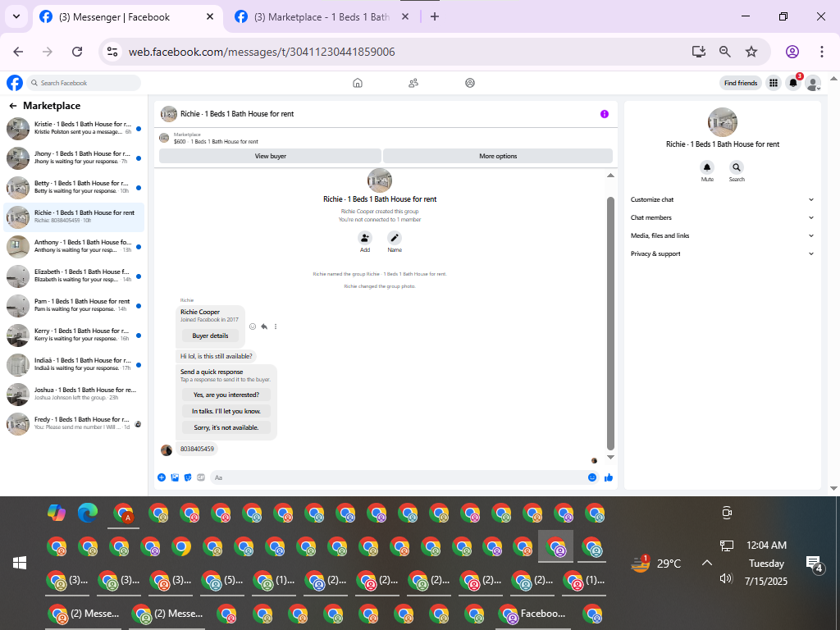Expand the Privacy & support section
The height and width of the screenshot is (630, 840).
click(722, 254)
